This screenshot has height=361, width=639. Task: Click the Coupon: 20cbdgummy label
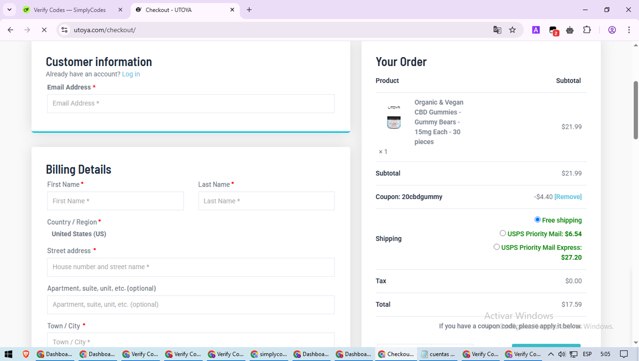[409, 197]
